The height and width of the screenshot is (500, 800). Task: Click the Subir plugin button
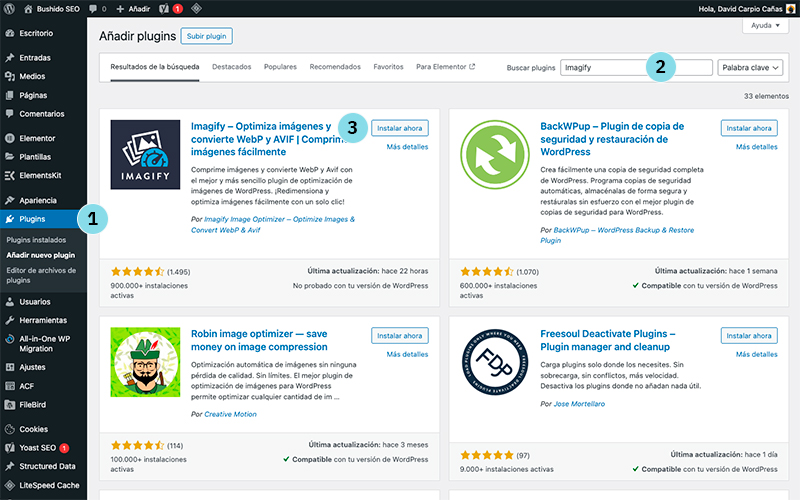coord(207,36)
